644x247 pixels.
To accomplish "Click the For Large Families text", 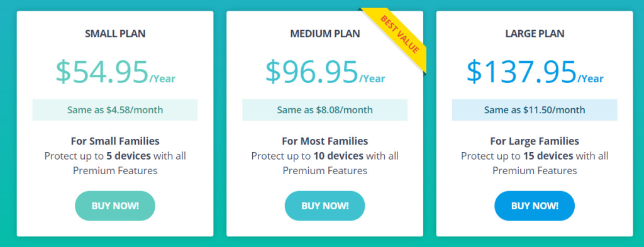I will (535, 141).
